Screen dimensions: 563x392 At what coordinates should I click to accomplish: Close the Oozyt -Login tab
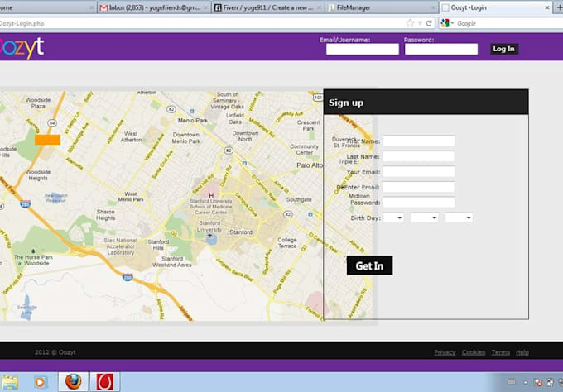pyautogui.click(x=546, y=7)
